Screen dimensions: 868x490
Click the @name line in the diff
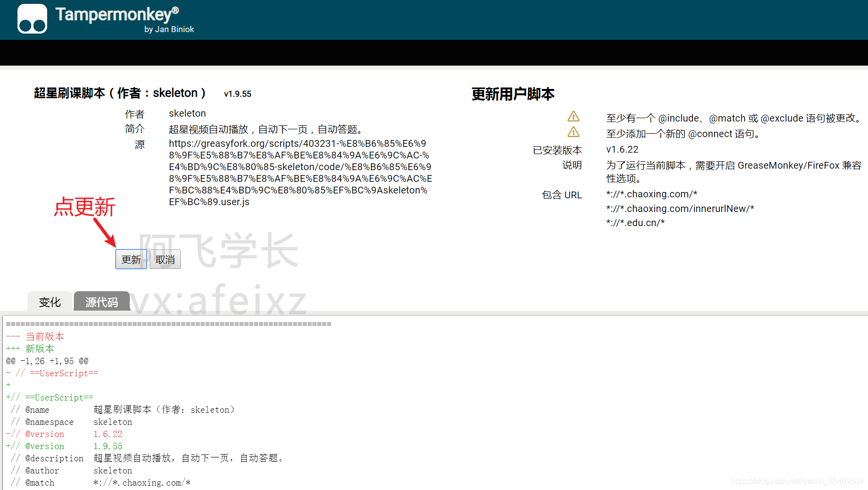[122, 409]
